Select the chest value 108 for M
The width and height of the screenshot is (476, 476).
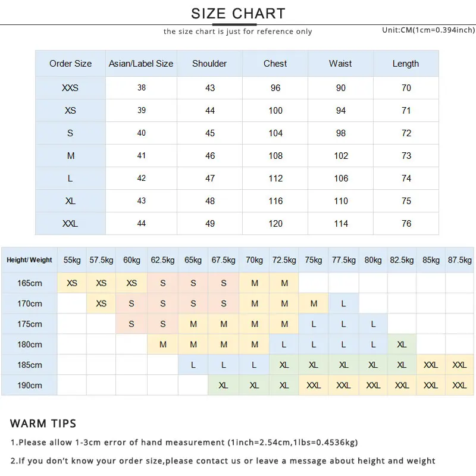pos(275,156)
